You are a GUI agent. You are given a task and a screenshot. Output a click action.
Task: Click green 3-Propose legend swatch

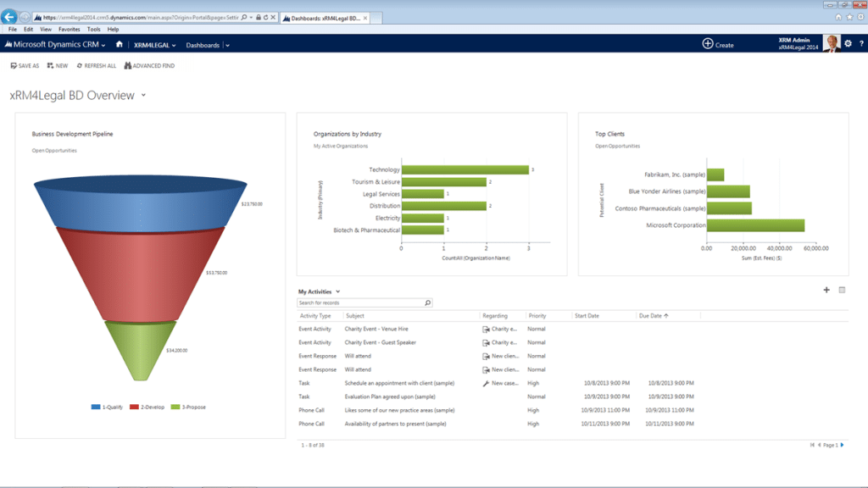[175, 407]
